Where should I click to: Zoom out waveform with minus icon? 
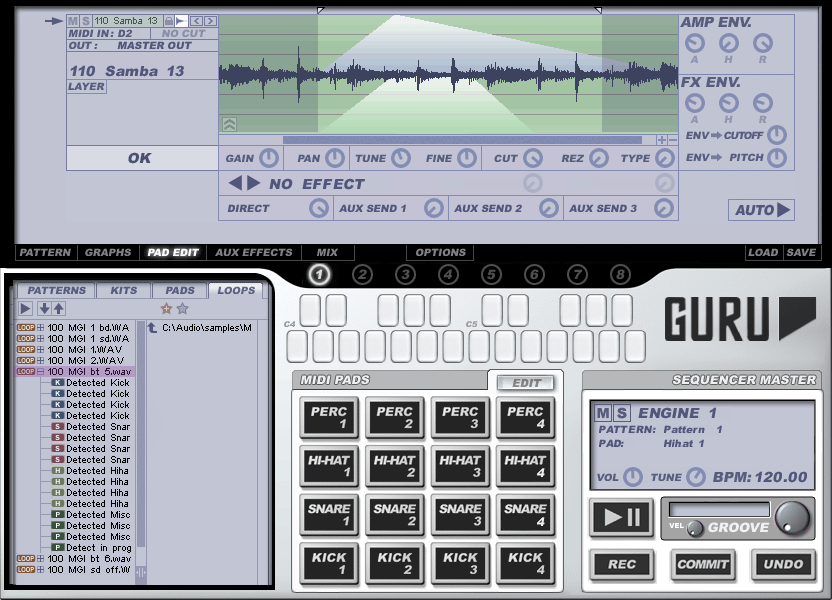673,140
